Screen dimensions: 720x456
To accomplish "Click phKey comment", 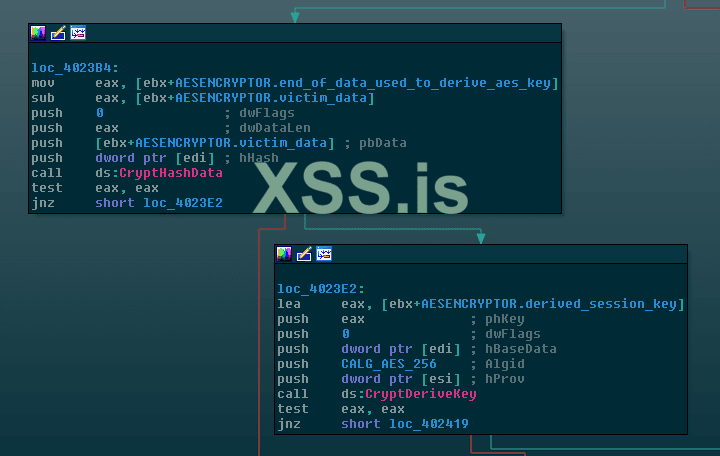I will pyautogui.click(x=505, y=319).
